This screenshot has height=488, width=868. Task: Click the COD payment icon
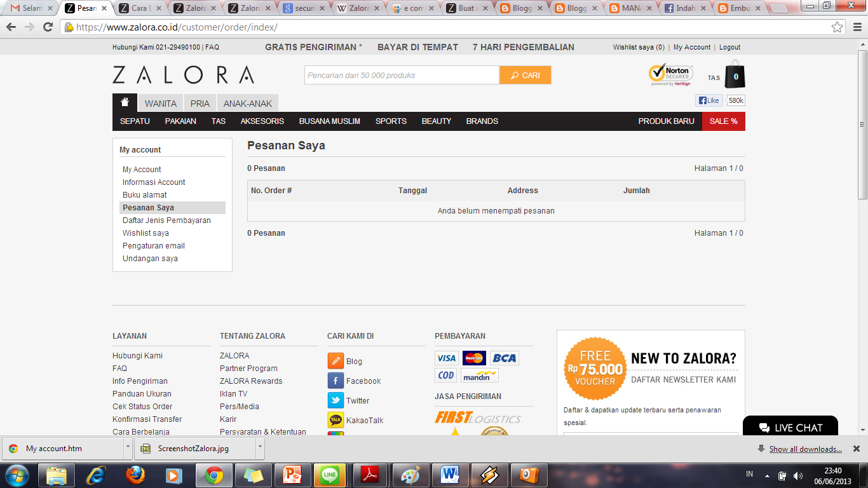445,375
